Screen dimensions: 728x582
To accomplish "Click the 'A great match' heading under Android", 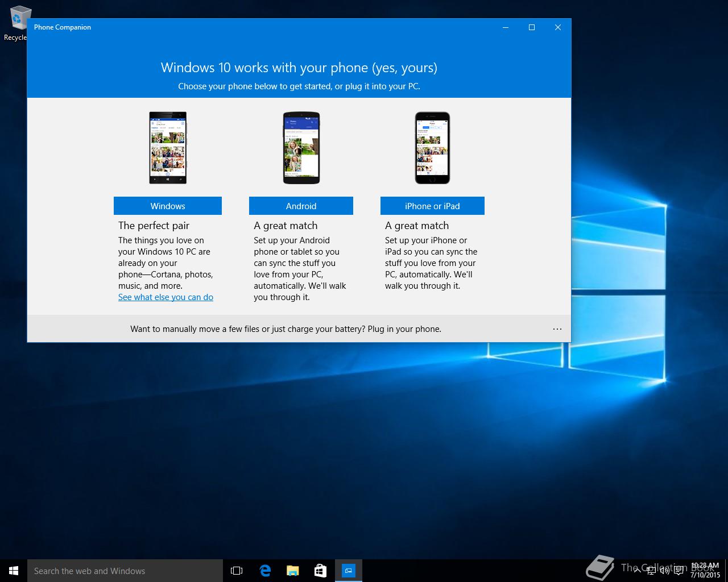I will pos(286,226).
